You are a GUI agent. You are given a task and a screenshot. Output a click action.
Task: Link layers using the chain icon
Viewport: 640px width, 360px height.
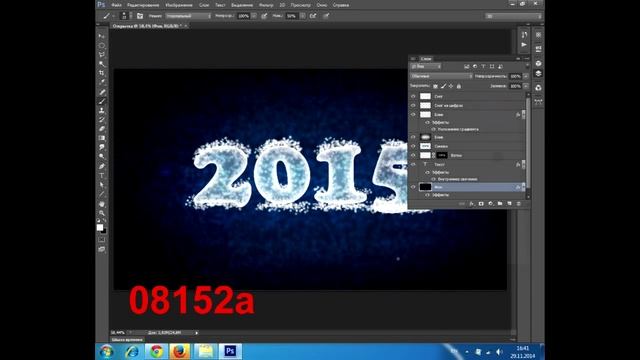(x=462, y=203)
